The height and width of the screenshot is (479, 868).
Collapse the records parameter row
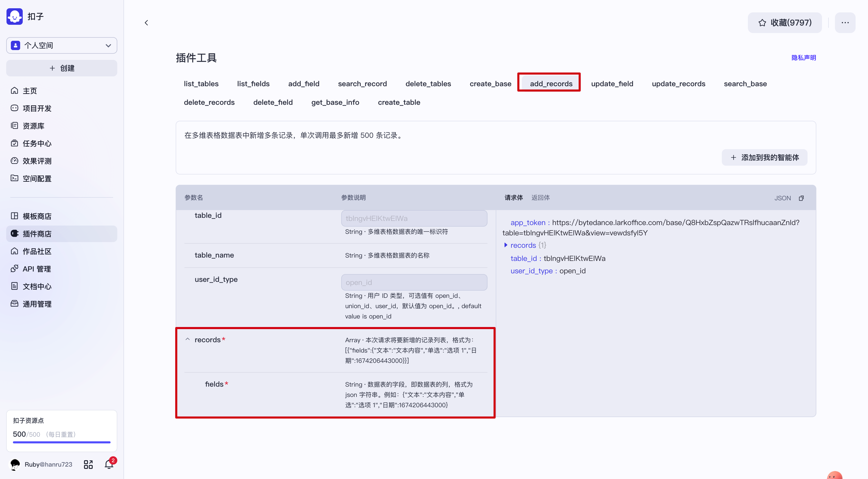[188, 339]
